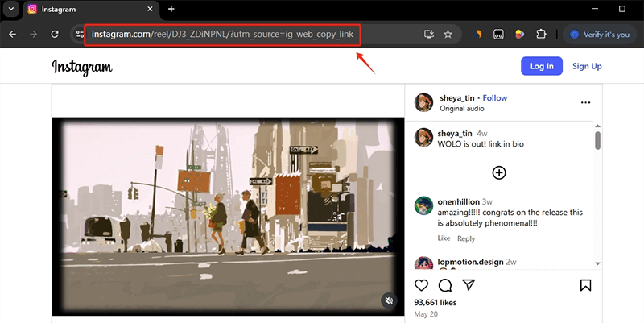Comment on the reel speech bubble icon
The image size is (644, 323).
tap(445, 285)
